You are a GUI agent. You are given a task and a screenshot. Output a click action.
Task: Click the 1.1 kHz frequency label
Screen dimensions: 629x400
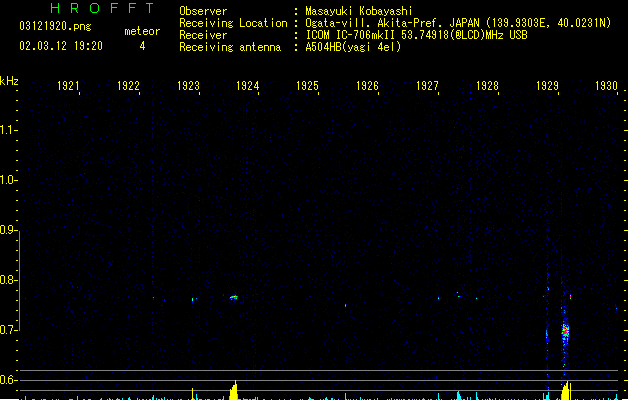pos(8,130)
